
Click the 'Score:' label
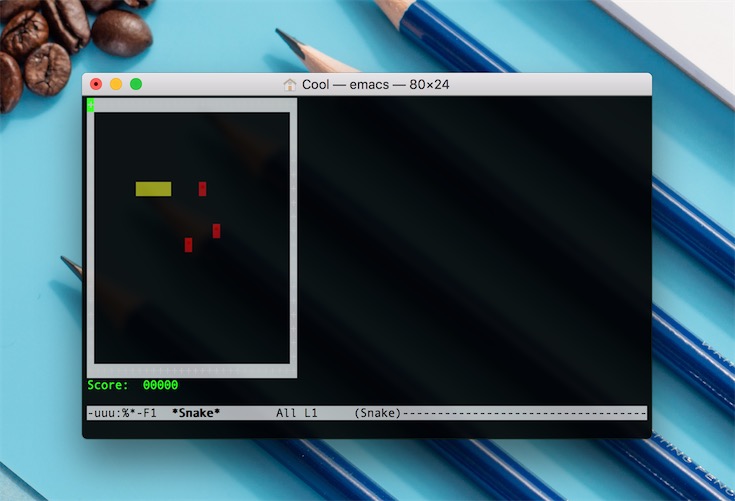[108, 385]
